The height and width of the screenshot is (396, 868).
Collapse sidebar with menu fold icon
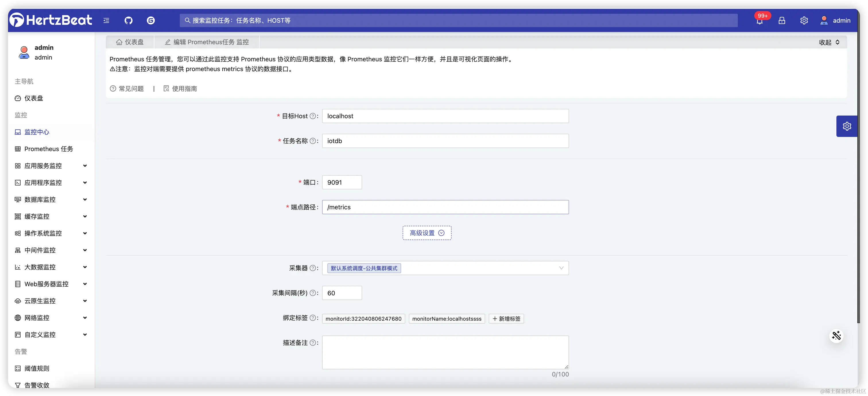pos(106,21)
